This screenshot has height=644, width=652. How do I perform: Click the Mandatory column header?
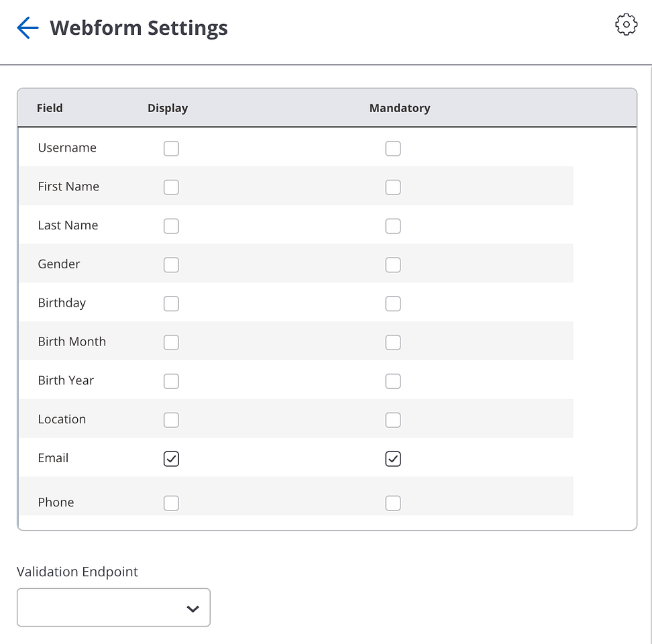click(x=400, y=108)
